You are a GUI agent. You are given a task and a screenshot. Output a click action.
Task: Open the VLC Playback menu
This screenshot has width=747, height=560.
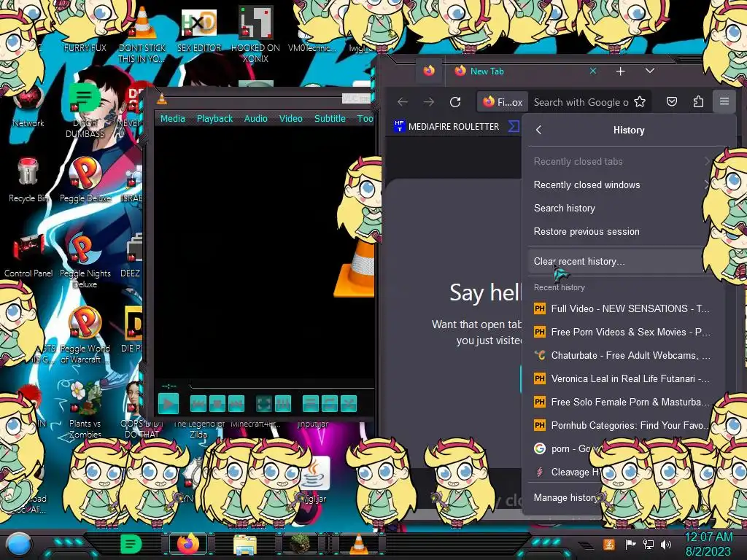pos(215,119)
